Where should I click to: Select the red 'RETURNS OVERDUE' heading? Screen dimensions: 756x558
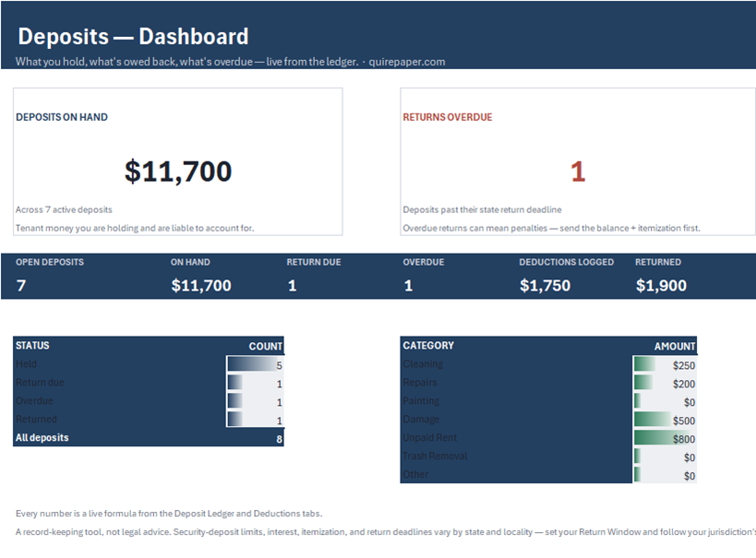click(x=448, y=117)
